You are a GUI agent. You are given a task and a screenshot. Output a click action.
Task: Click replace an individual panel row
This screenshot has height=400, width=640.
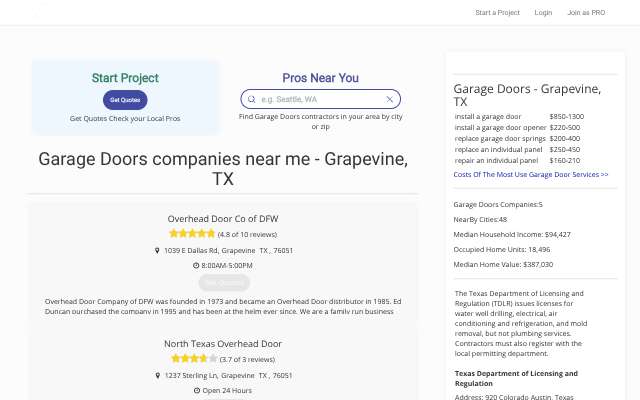[517, 149]
